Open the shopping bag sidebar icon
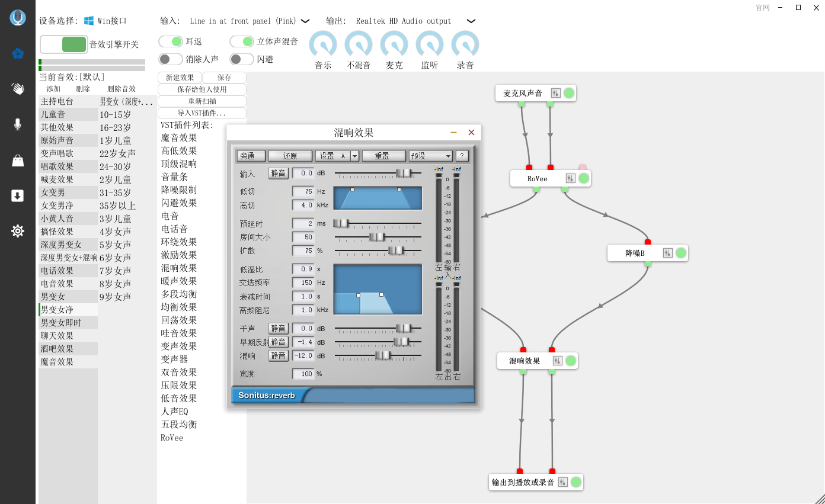This screenshot has width=825, height=504. pos(18,160)
